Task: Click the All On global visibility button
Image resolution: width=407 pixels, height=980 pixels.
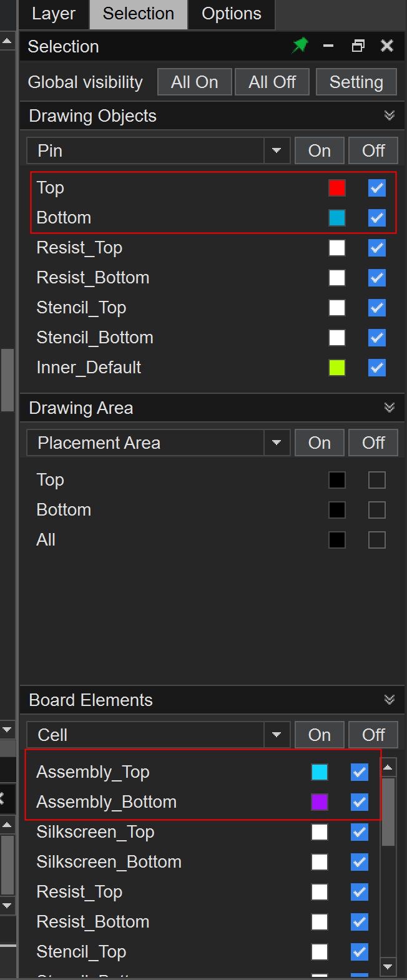Action: coord(195,82)
